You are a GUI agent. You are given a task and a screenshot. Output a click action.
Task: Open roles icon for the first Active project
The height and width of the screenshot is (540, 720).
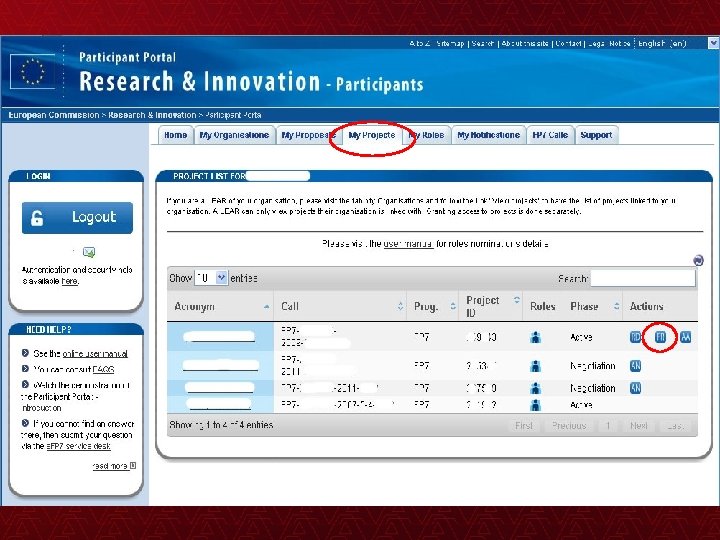[x=535, y=338]
